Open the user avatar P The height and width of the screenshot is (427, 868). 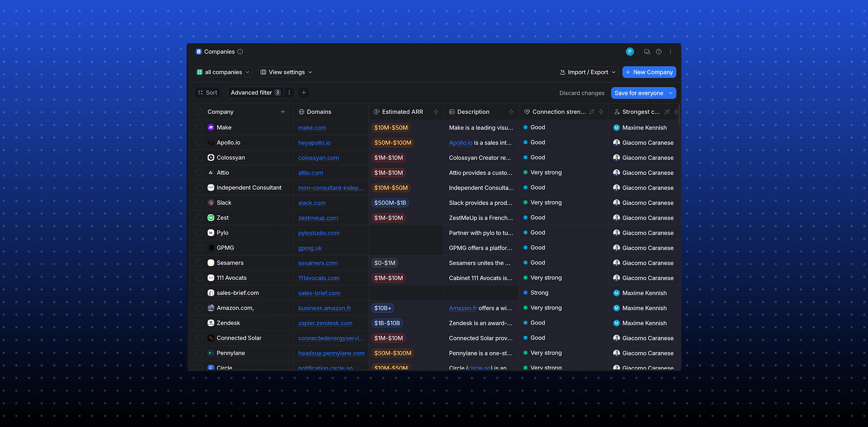pos(630,52)
